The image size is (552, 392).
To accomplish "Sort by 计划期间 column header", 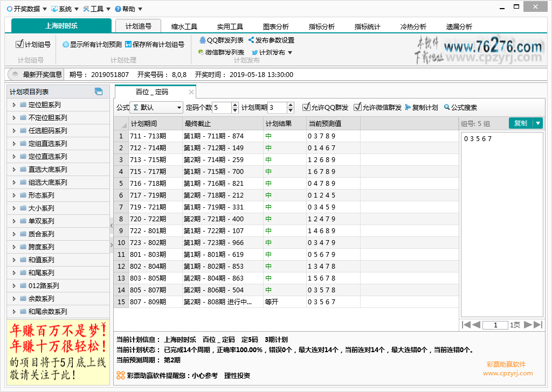I will 155,123.
